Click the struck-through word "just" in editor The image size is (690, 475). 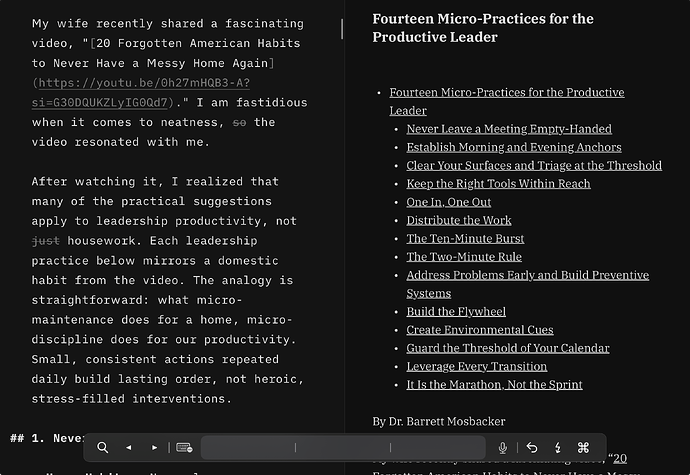(45, 241)
